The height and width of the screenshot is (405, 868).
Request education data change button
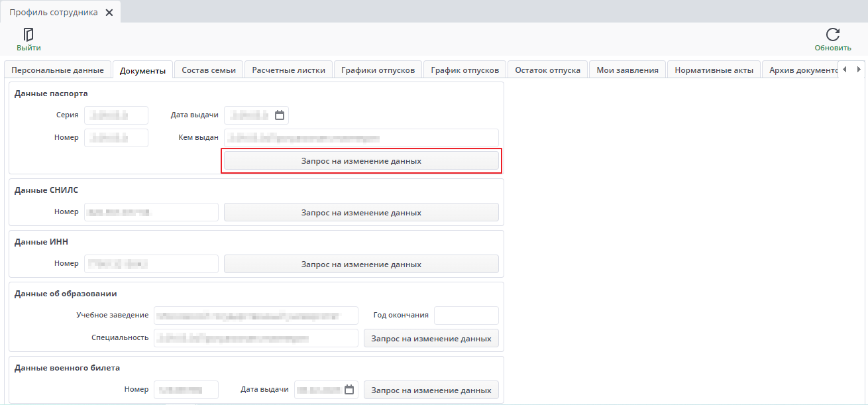tap(431, 338)
